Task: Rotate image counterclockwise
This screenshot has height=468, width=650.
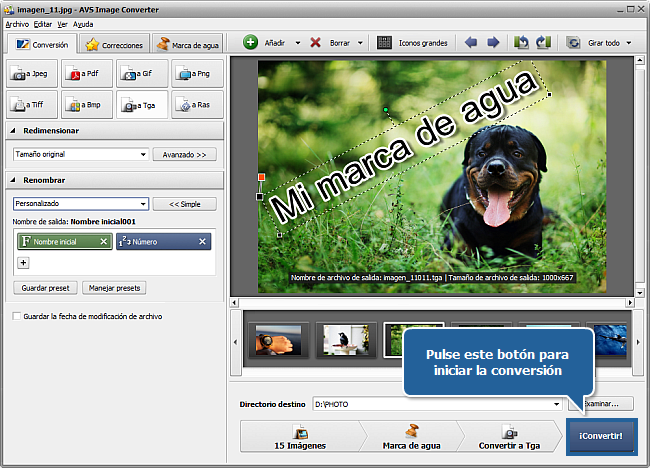Action: [x=521, y=43]
